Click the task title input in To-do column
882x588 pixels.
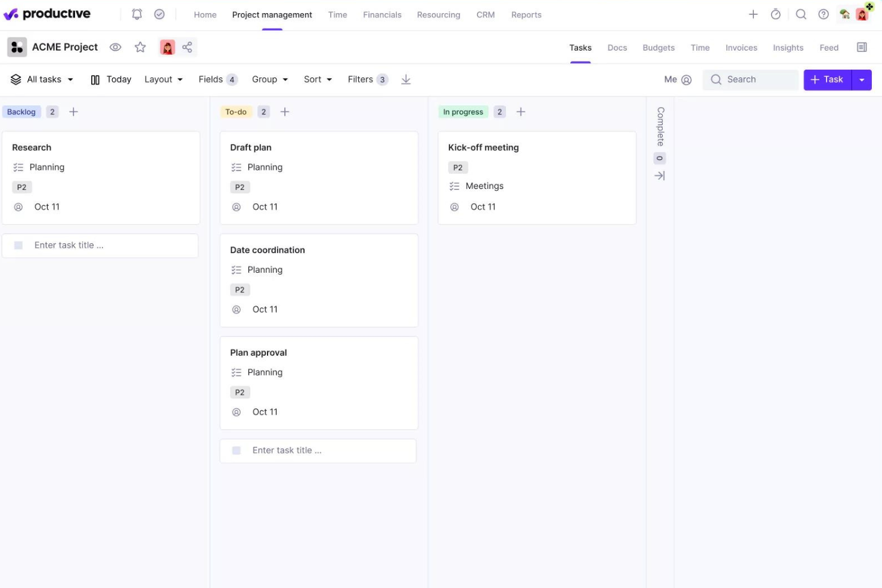coord(318,450)
